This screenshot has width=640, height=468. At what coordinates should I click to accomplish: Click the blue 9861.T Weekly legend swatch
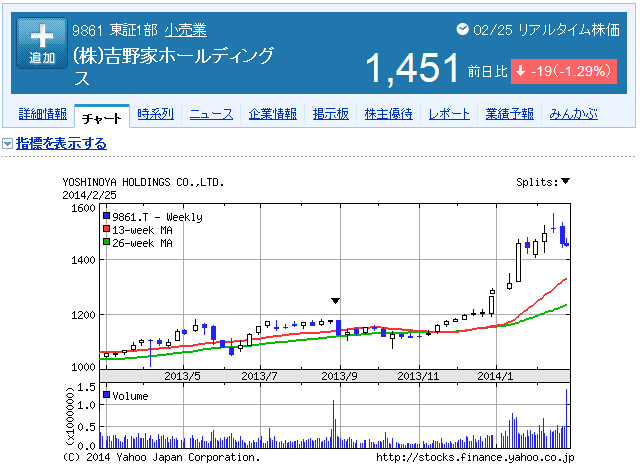coord(107,216)
